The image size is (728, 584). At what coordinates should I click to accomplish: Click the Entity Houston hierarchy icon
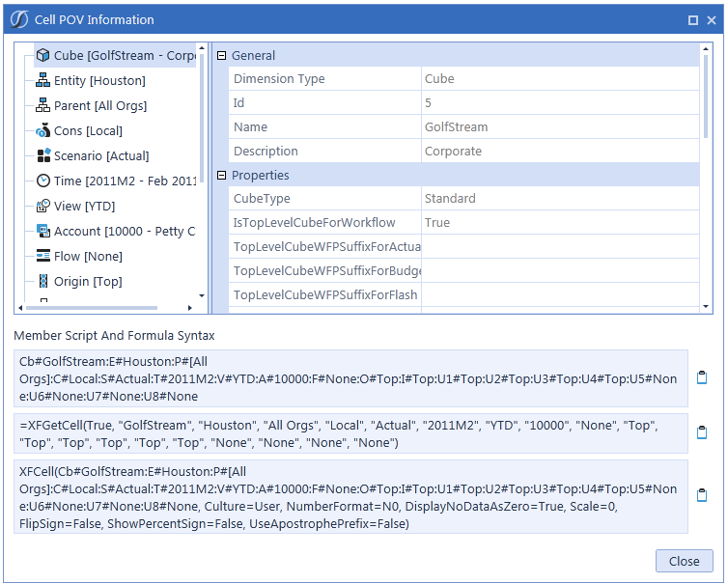pyautogui.click(x=43, y=81)
